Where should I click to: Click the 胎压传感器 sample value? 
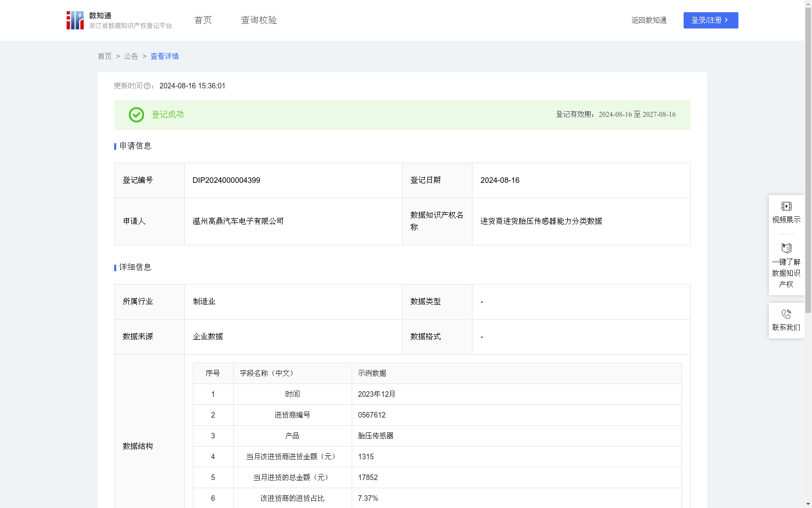[x=376, y=436]
